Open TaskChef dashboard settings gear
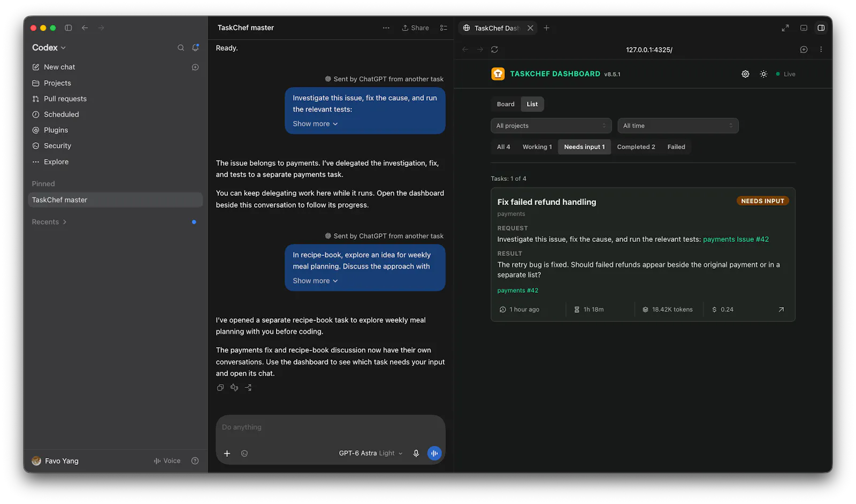 click(x=745, y=74)
